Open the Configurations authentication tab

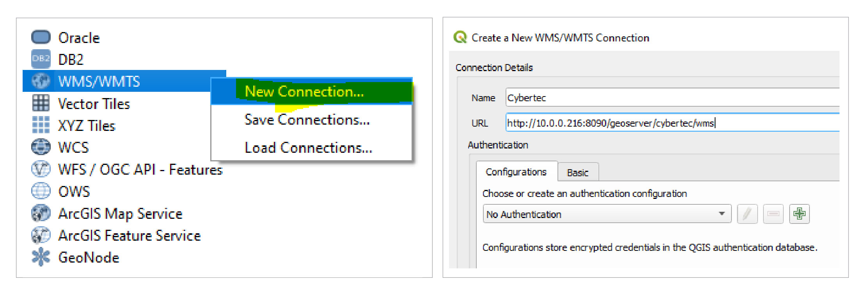(x=516, y=172)
